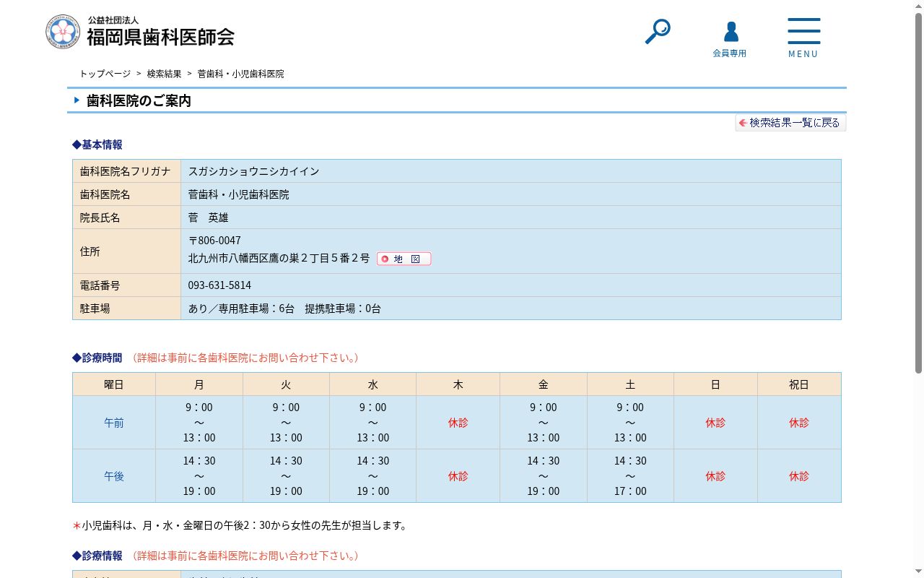Image resolution: width=924 pixels, height=578 pixels.
Task: Click the 金 column header
Action: (x=543, y=384)
